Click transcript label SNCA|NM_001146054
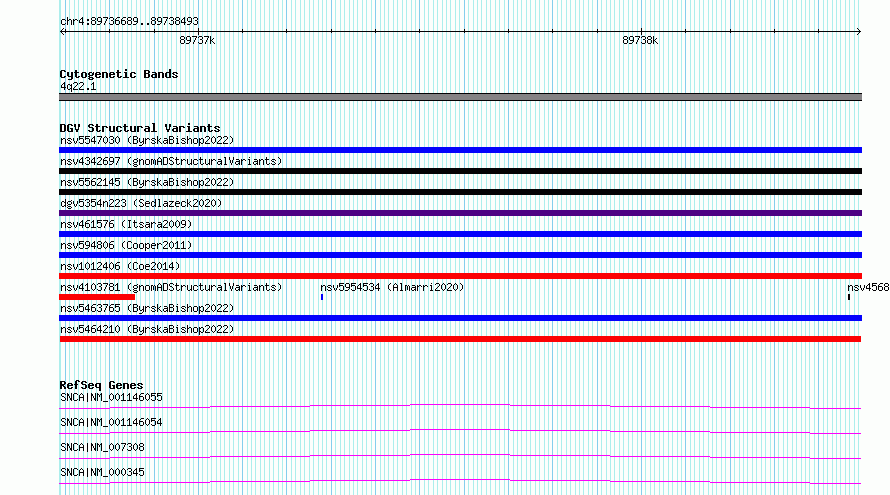 click(x=111, y=422)
